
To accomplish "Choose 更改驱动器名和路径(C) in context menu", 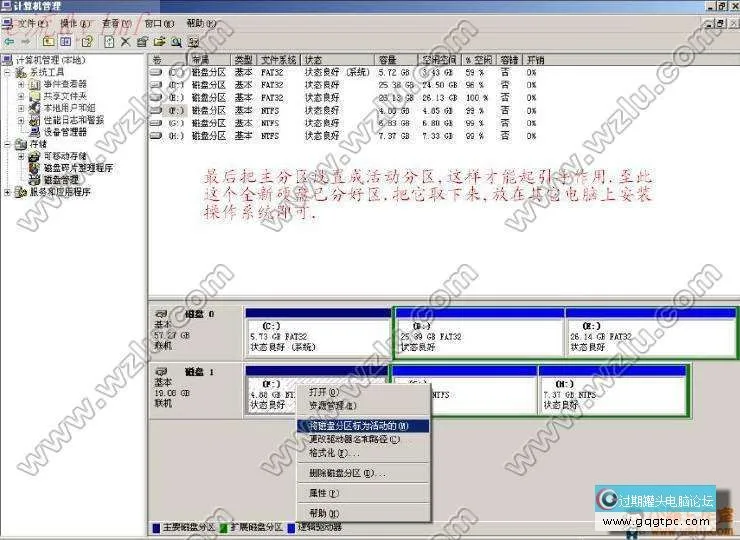I will coord(363,439).
